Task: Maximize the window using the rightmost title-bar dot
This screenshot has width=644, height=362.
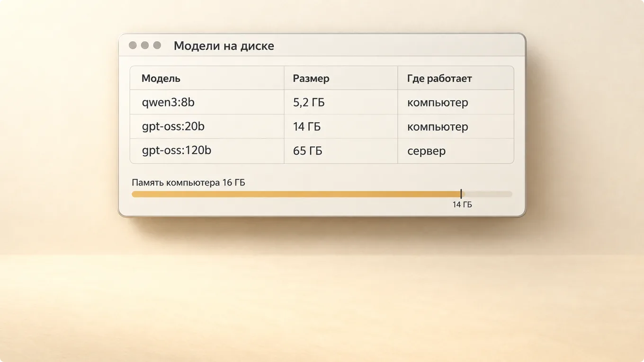Action: tap(157, 45)
